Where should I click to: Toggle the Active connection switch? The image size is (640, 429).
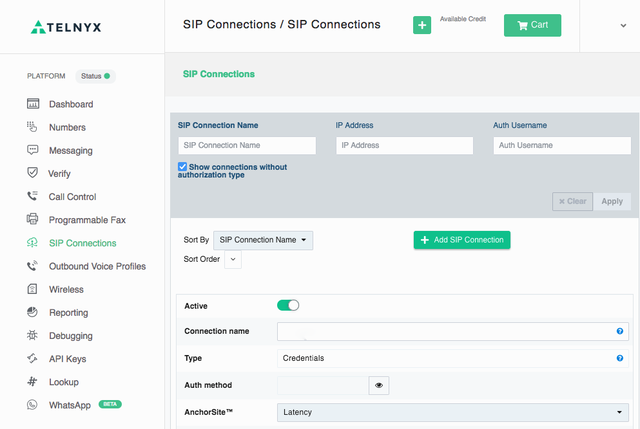(288, 305)
